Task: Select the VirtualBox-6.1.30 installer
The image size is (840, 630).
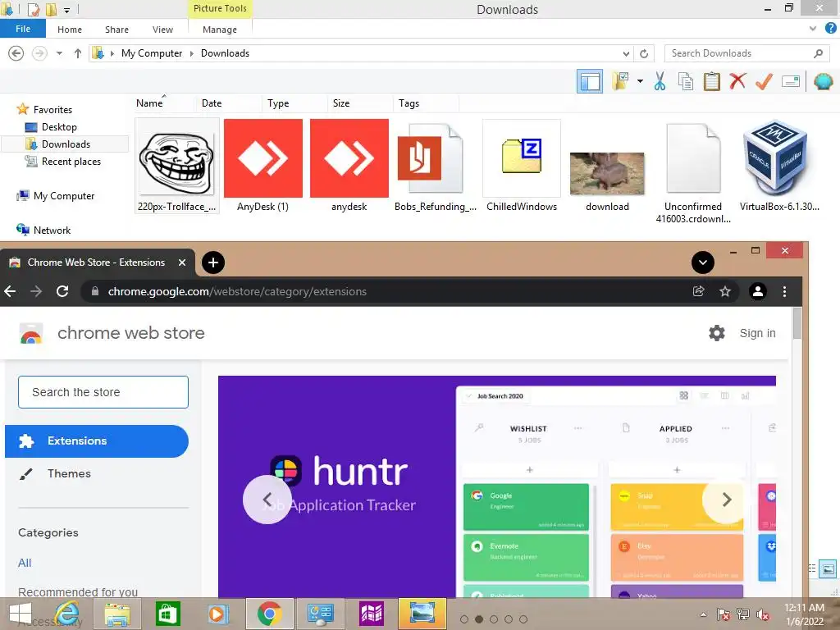Action: (779, 166)
